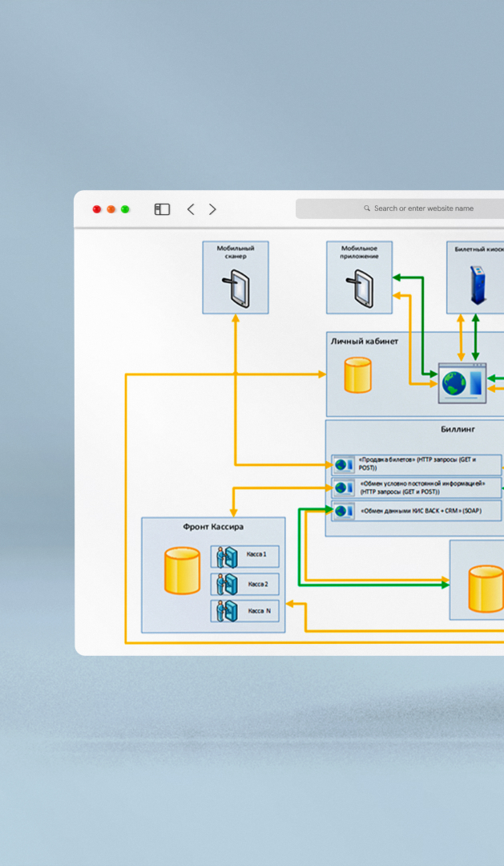The width and height of the screenshot is (504, 866).
Task: Click the Касса 2 item
Action: click(244, 583)
